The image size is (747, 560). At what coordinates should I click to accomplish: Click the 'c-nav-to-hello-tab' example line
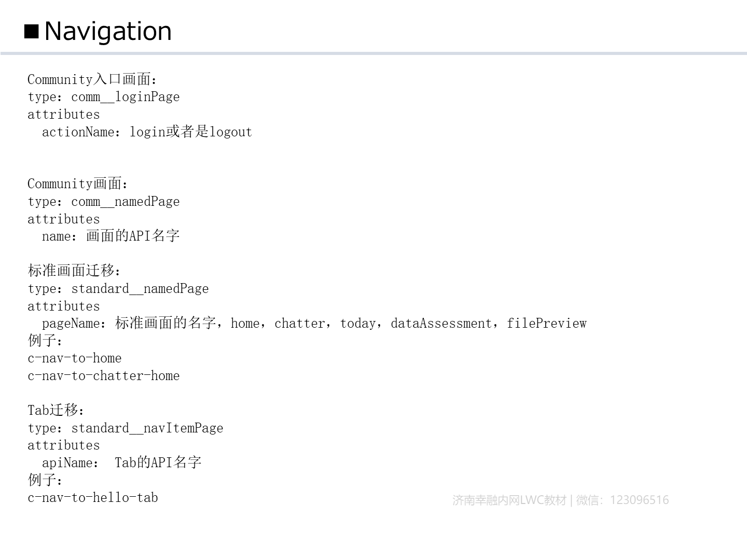click(93, 498)
